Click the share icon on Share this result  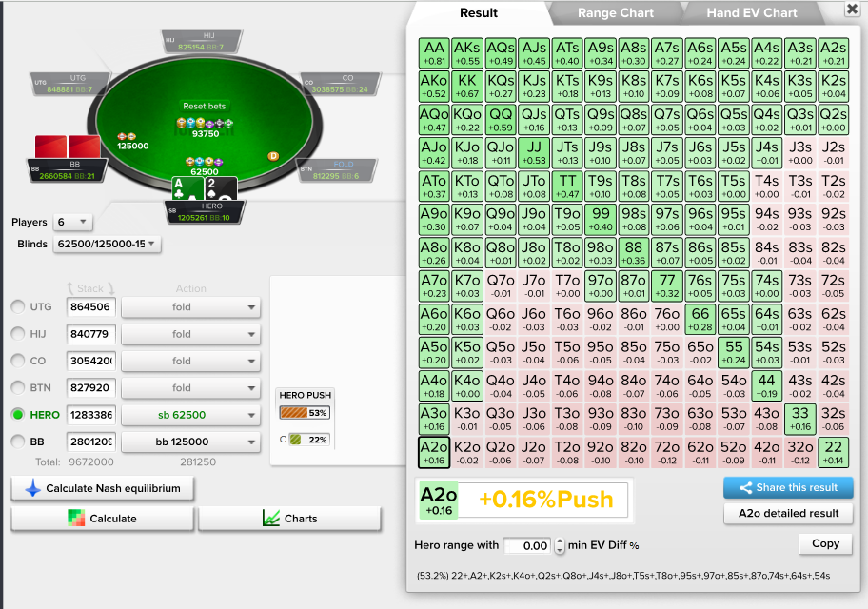pos(745,488)
